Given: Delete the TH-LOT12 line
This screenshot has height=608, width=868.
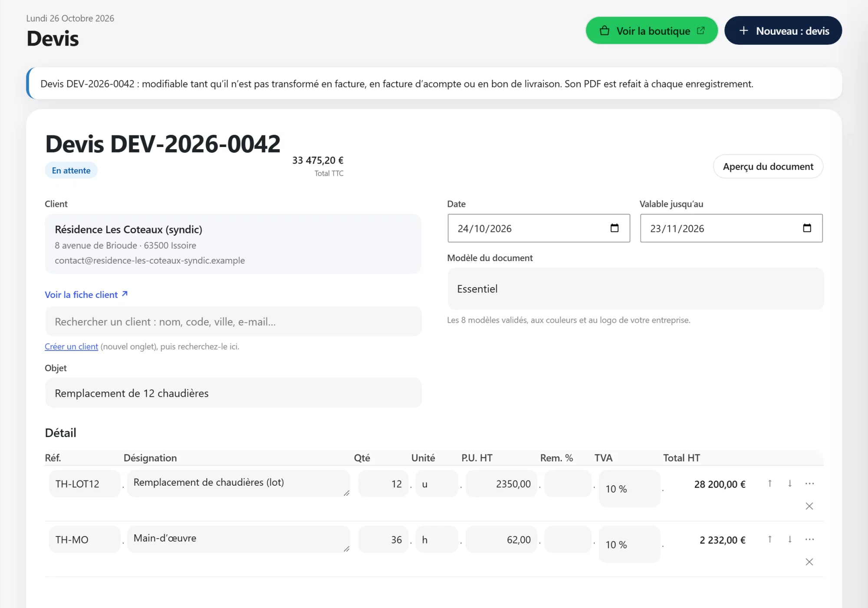Looking at the screenshot, I should point(809,506).
